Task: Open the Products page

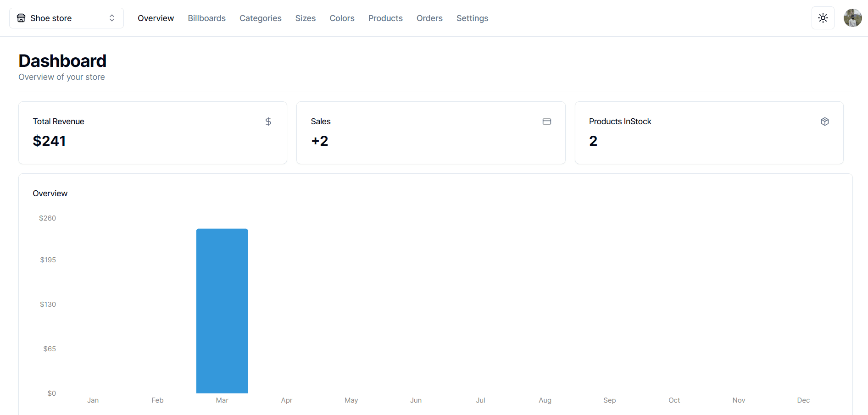Action: [385, 18]
